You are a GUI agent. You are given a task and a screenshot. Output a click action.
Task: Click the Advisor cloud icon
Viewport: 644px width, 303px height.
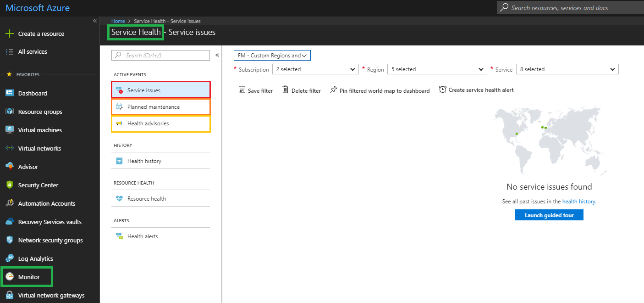point(10,167)
